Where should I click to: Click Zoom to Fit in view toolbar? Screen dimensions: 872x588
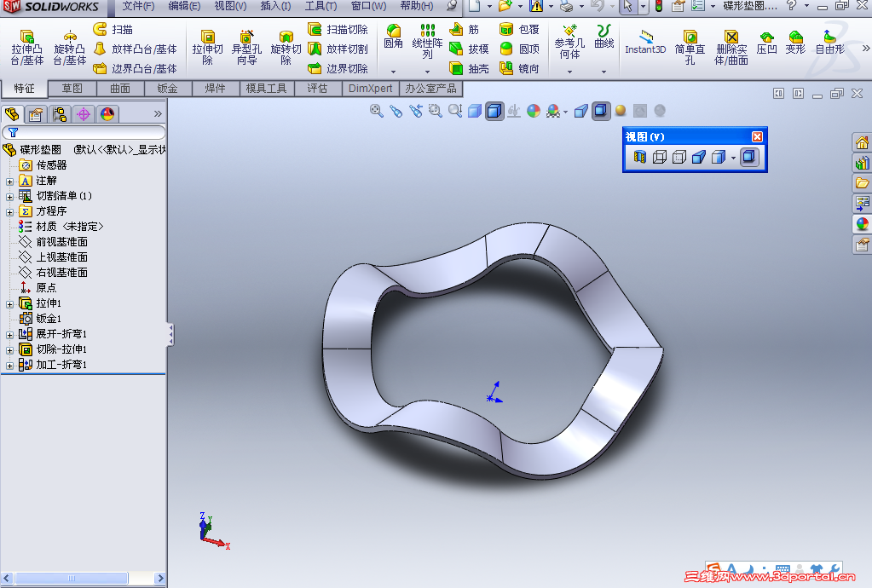tap(377, 111)
